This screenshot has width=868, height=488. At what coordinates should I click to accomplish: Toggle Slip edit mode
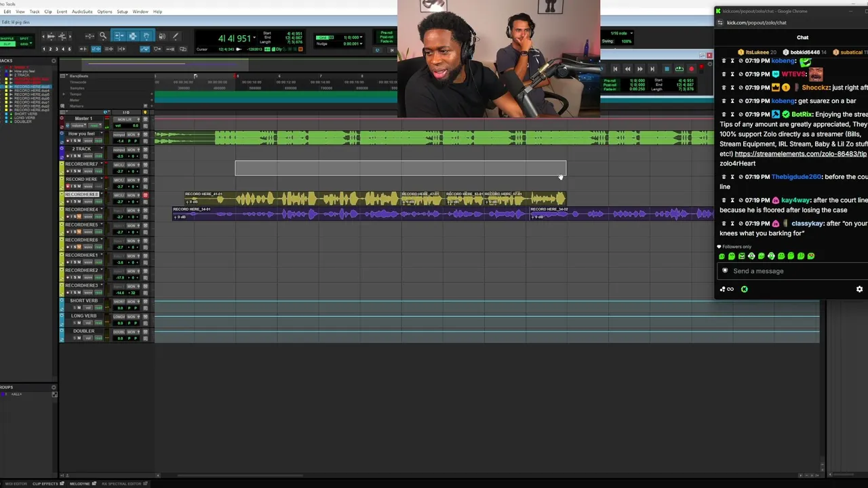click(x=9, y=43)
